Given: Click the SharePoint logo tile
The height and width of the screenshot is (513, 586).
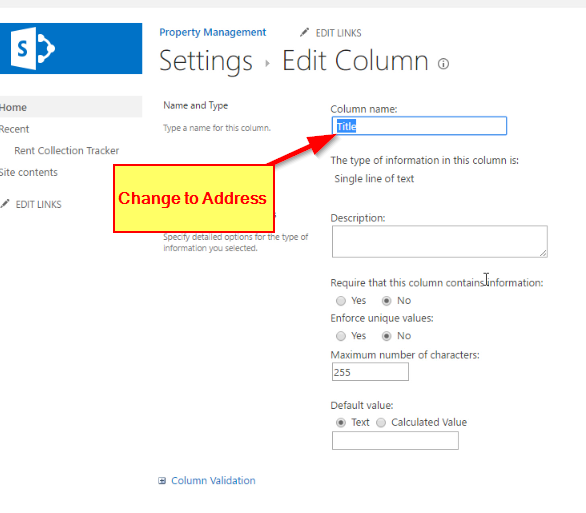Looking at the screenshot, I should pos(71,49).
